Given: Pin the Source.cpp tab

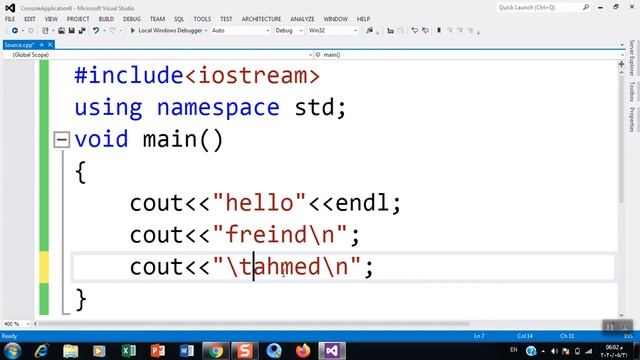Looking at the screenshot, I should pyautogui.click(x=42, y=45).
